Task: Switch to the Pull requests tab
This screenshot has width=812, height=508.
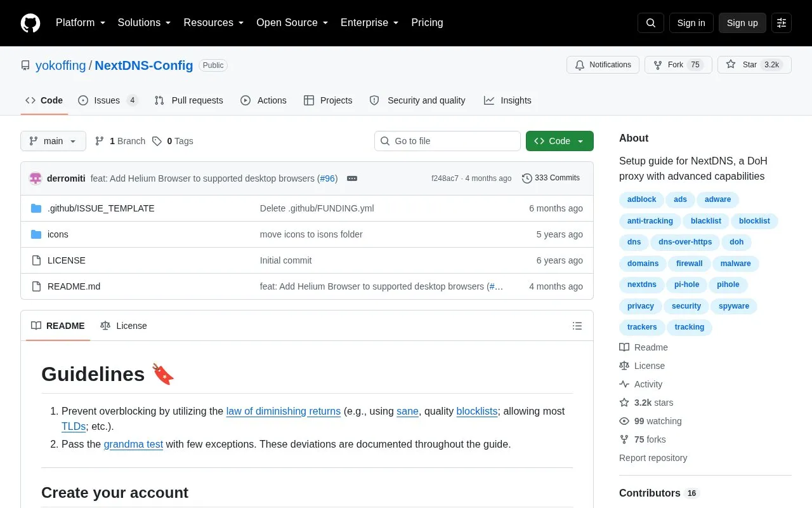Action: (x=188, y=100)
